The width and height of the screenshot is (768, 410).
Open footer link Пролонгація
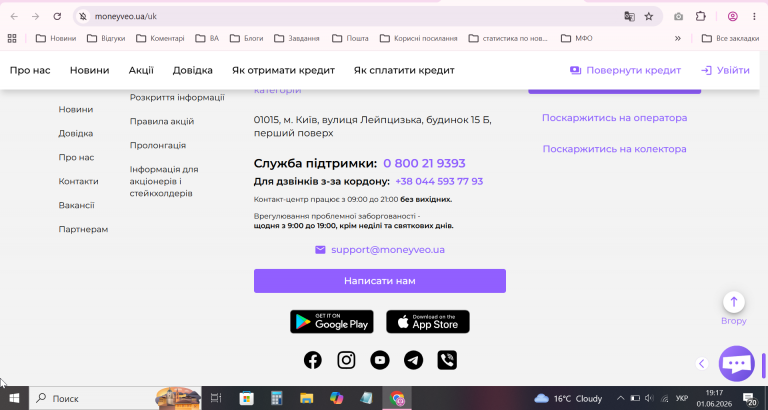click(158, 145)
